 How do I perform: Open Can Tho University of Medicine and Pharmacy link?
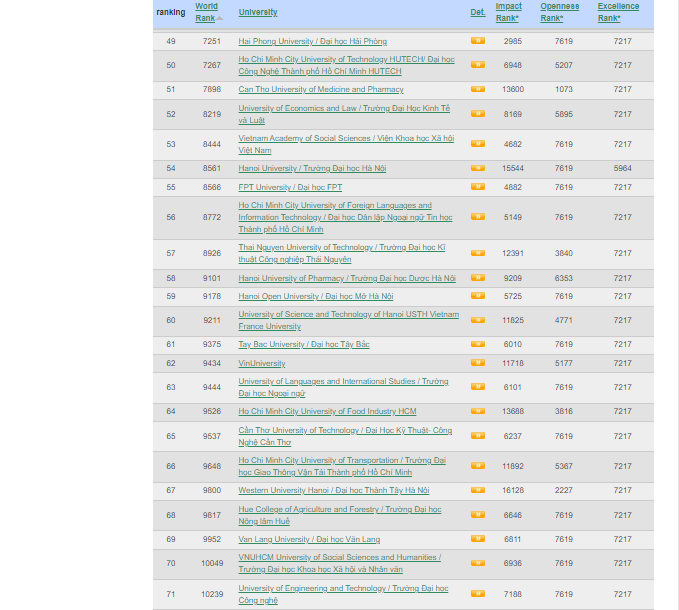pyautogui.click(x=321, y=89)
